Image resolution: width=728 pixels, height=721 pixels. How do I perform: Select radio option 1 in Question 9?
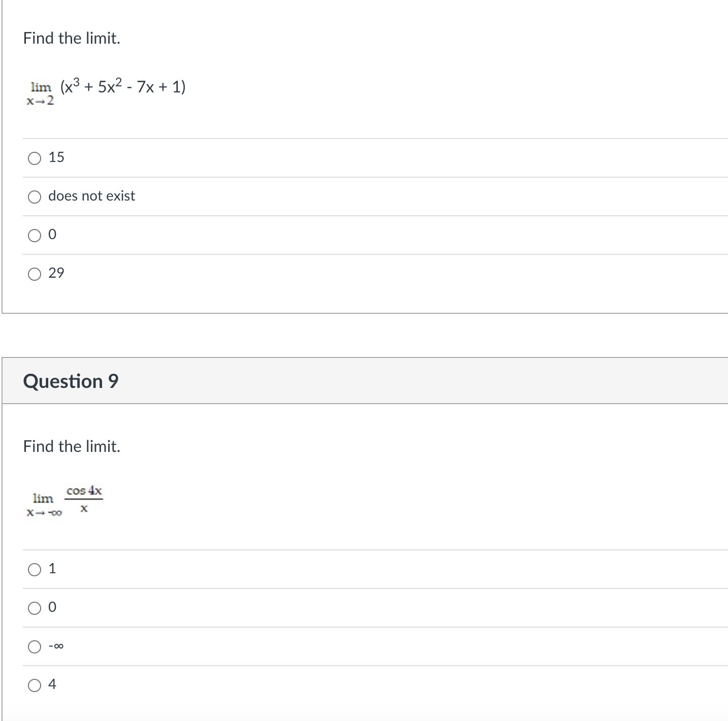35,570
